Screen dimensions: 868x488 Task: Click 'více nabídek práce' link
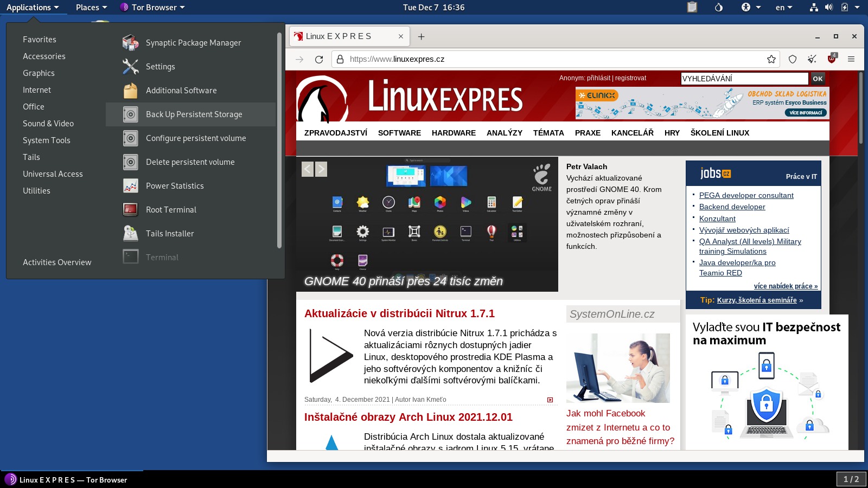786,286
